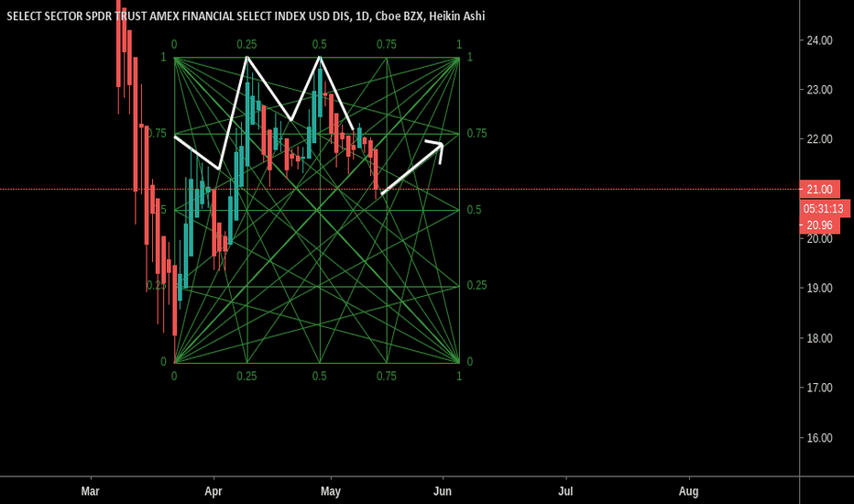Image resolution: width=854 pixels, height=504 pixels.
Task: Click the Apr label on time axis
Action: [213, 491]
